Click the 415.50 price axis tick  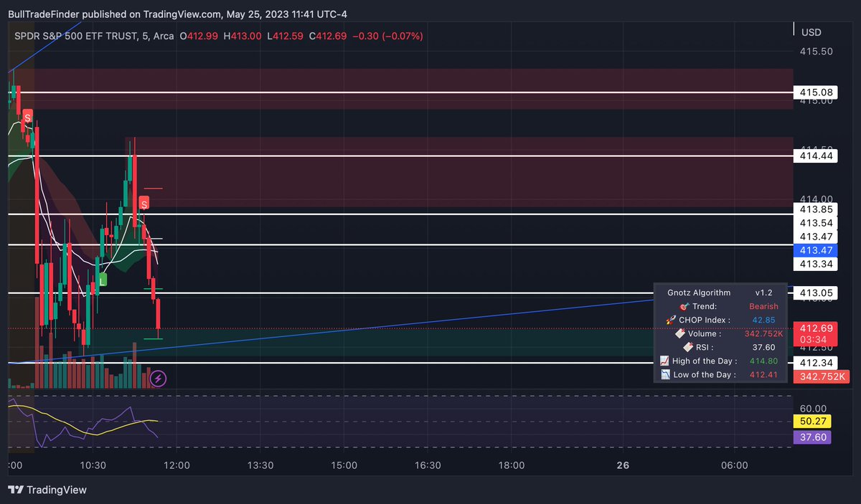point(817,52)
